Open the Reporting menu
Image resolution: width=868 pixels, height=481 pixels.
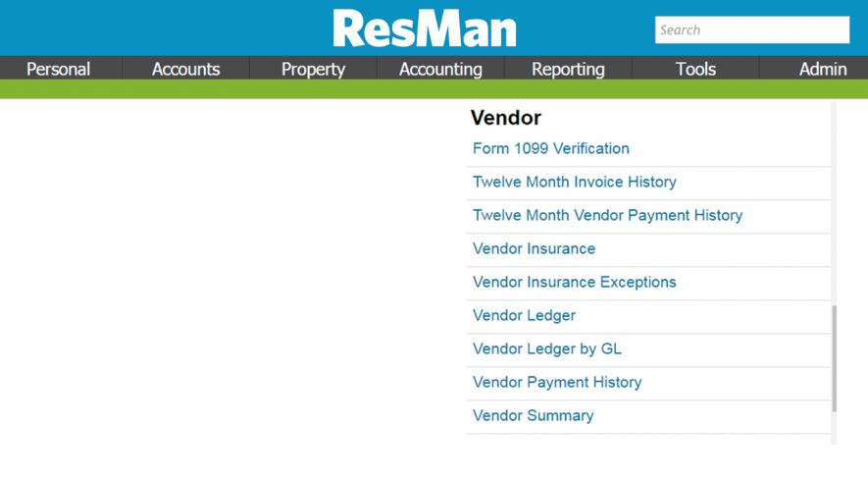pos(568,69)
